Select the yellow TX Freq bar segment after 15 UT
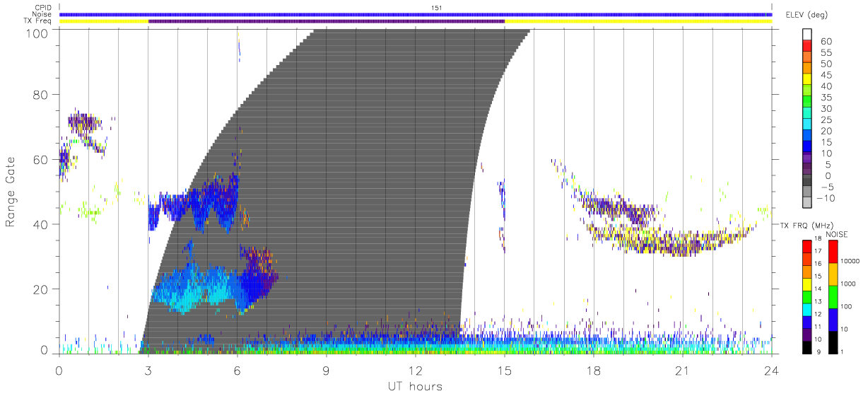868x401 pixels. point(638,21)
